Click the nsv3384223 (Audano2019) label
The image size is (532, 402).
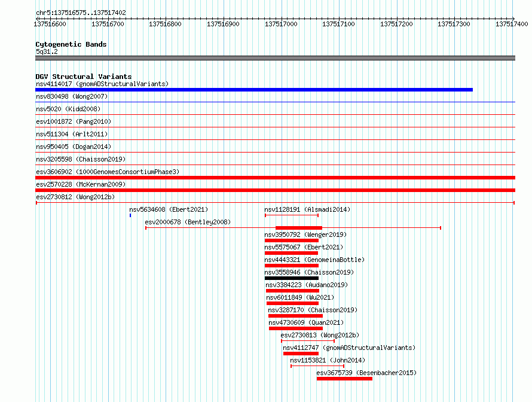click(x=307, y=285)
